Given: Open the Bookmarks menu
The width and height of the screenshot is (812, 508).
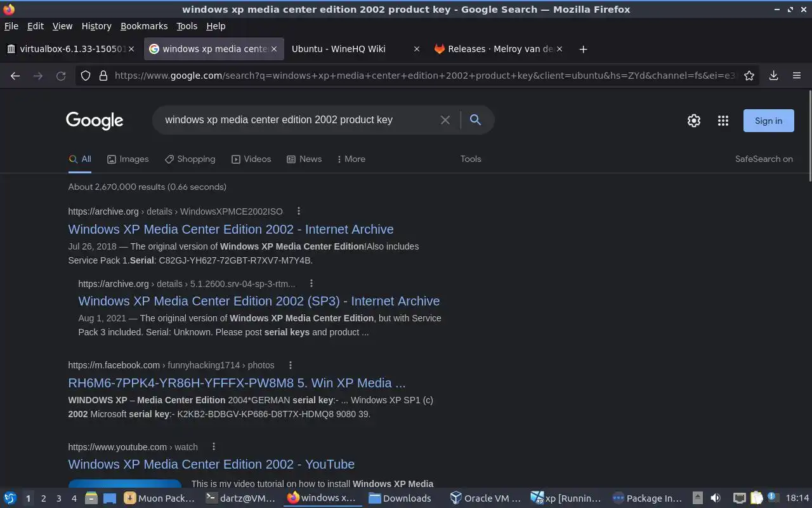Looking at the screenshot, I should [x=144, y=26].
